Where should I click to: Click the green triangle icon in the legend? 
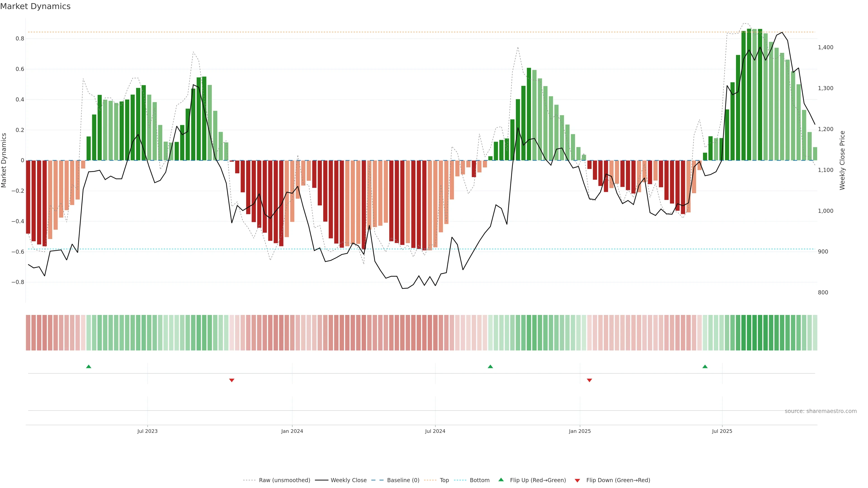501,480
